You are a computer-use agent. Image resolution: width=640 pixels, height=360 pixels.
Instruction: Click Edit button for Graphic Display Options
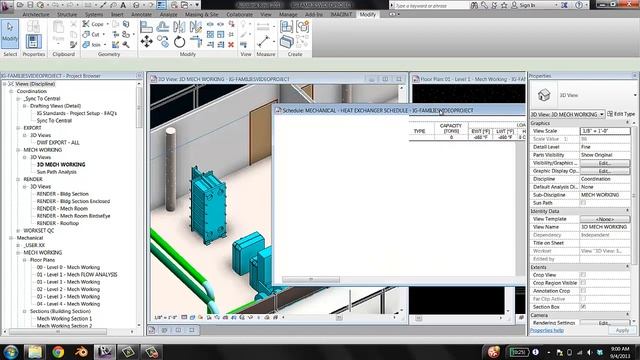pos(605,171)
